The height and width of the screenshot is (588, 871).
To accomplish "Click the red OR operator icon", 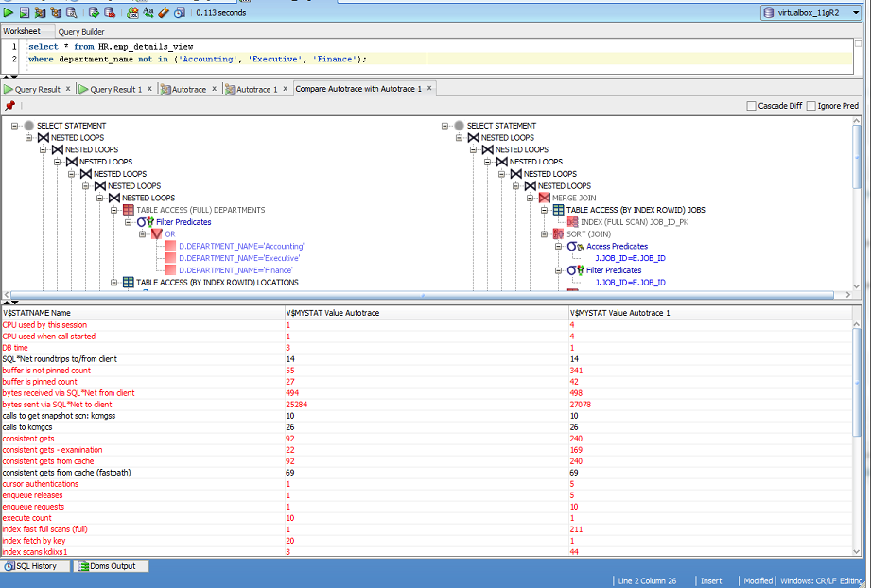I will [x=157, y=234].
